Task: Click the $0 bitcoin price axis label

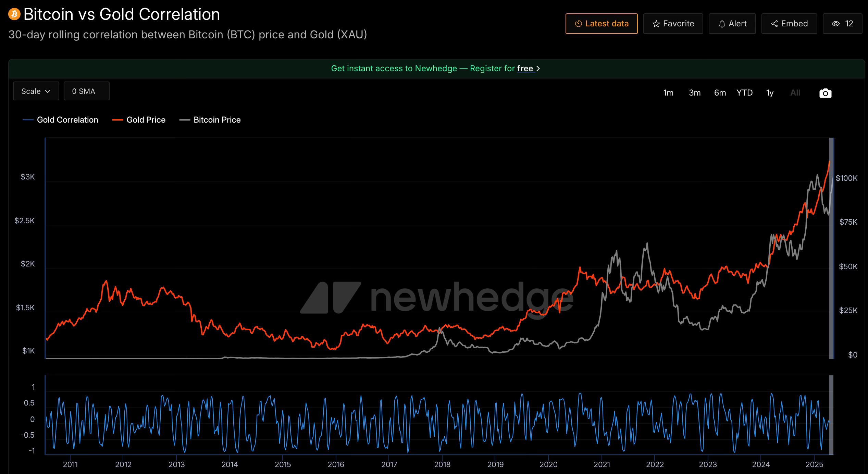Action: point(853,355)
